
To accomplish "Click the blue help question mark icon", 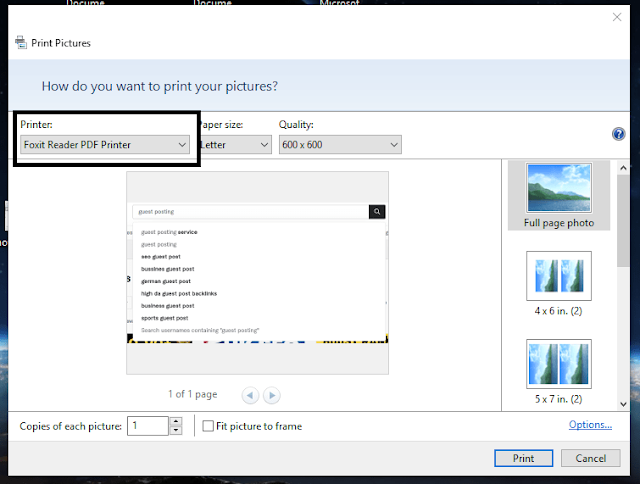I will coord(618,134).
